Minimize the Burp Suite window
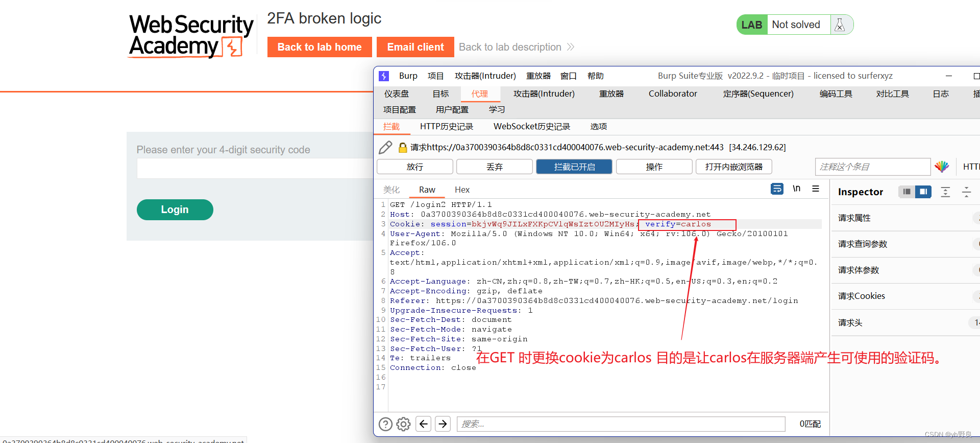Screen dimensions: 980x443 click(949, 76)
